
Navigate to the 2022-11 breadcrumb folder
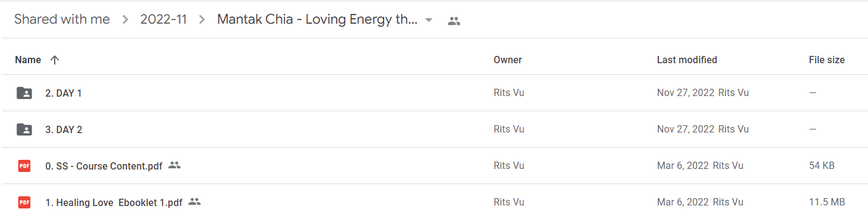[164, 19]
